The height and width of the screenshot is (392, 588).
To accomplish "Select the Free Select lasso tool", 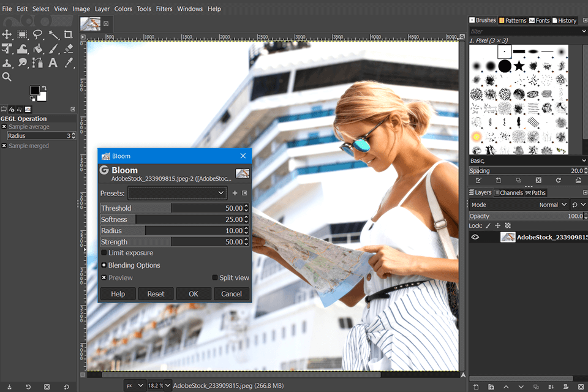I will [x=38, y=35].
